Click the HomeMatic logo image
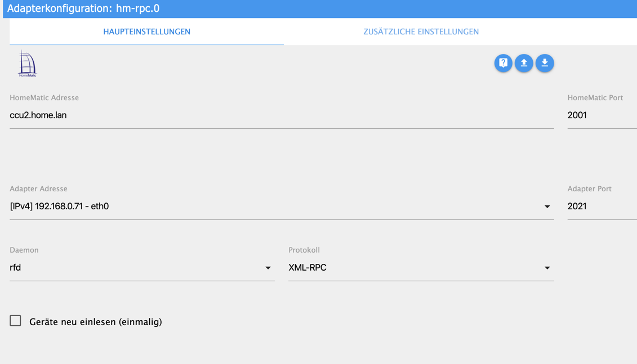Image resolution: width=637 pixels, height=364 pixels. tap(27, 64)
